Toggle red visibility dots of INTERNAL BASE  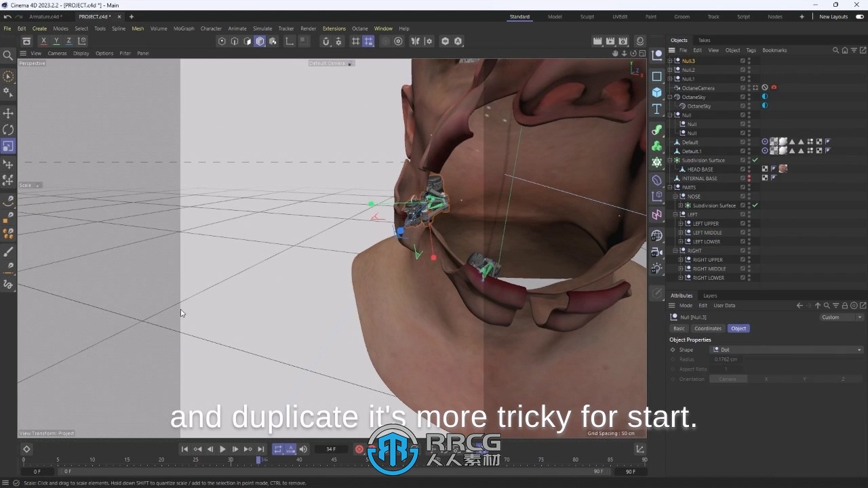click(x=749, y=178)
